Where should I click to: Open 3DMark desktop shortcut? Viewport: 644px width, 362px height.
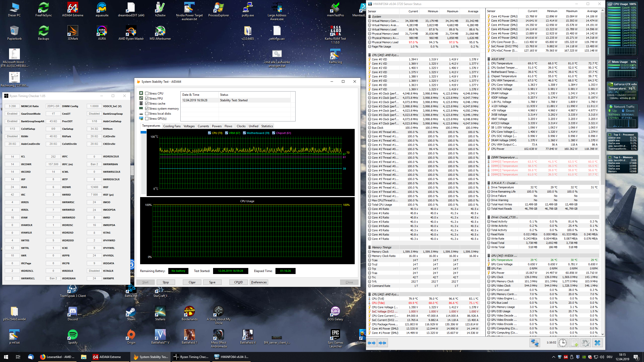pyautogui.click(x=73, y=33)
